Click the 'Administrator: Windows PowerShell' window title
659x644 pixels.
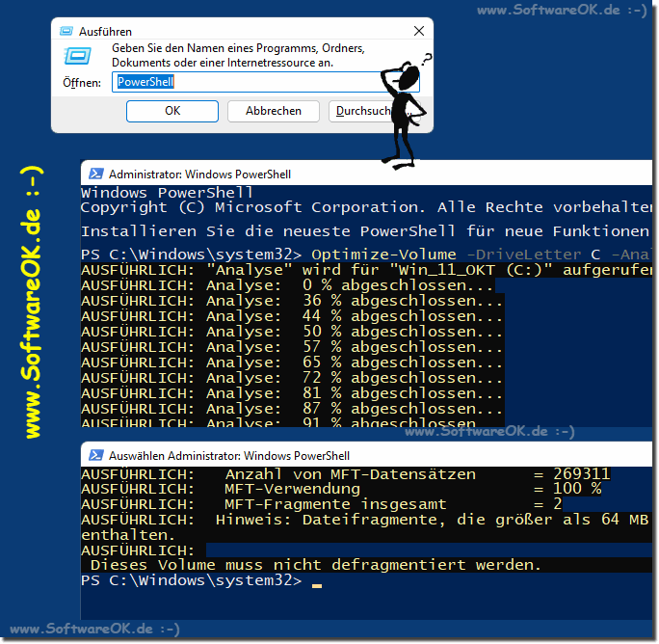(x=199, y=174)
